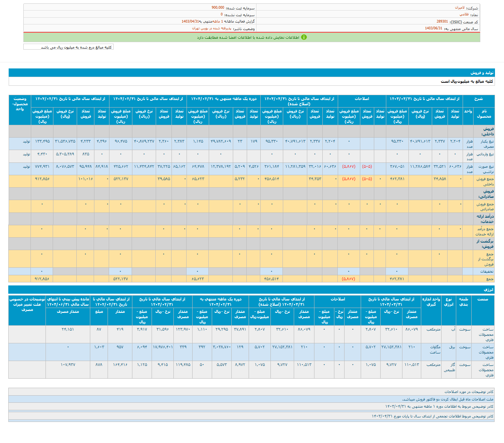Click the شرح column header in the sales table
Image resolution: width=504 pixels, height=443 pixels.
tap(478, 99)
